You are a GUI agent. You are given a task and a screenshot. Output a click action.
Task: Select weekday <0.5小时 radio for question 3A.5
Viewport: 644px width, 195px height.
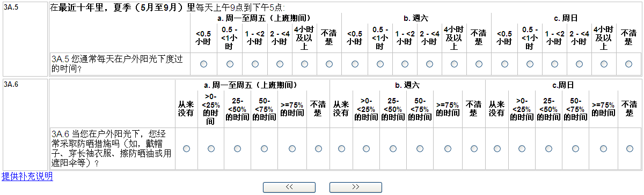coord(204,64)
